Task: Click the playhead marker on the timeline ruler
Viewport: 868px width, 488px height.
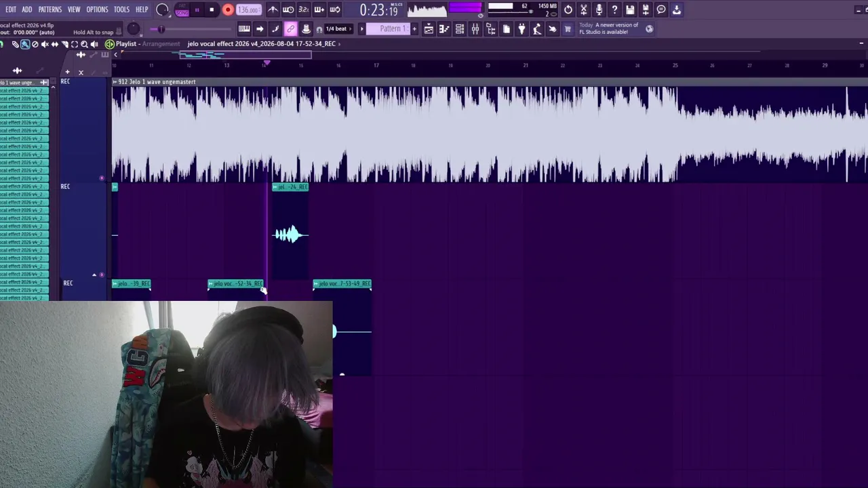Action: point(267,63)
